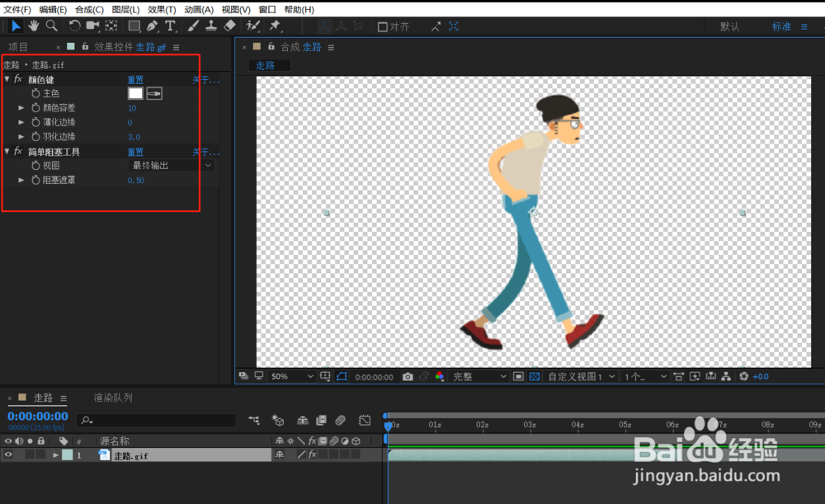The height and width of the screenshot is (504, 825).
Task: Click the white 主色 color swatch
Action: tap(135, 94)
